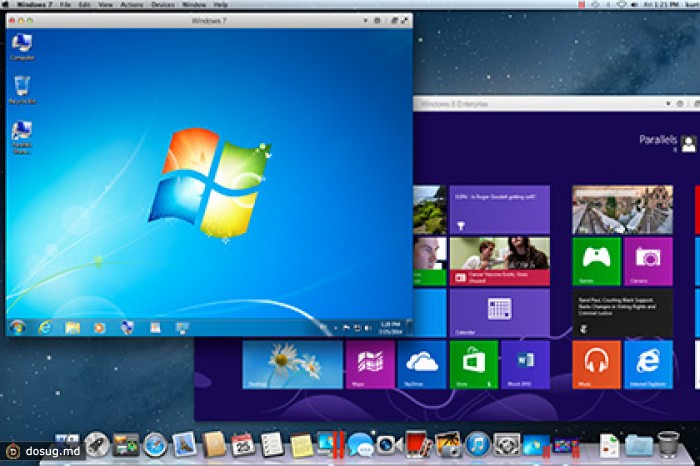Image resolution: width=700 pixels, height=466 pixels.
Task: Launch Internet Explorer from Windows 7 taskbar
Action: 45,328
